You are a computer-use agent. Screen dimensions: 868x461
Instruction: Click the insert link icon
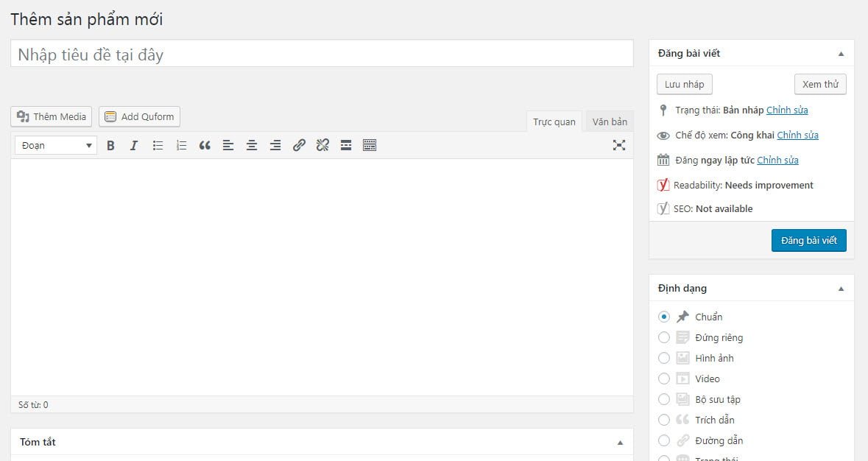[x=299, y=146]
